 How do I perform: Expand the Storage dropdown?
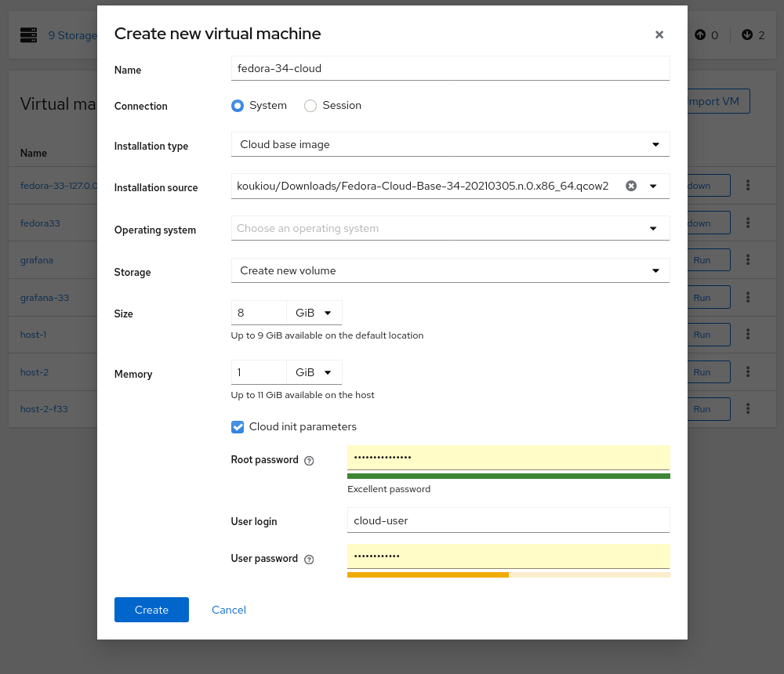coord(450,271)
